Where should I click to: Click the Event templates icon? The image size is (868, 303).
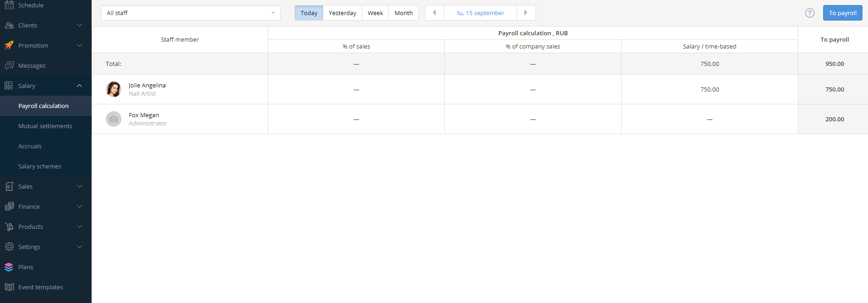click(9, 287)
